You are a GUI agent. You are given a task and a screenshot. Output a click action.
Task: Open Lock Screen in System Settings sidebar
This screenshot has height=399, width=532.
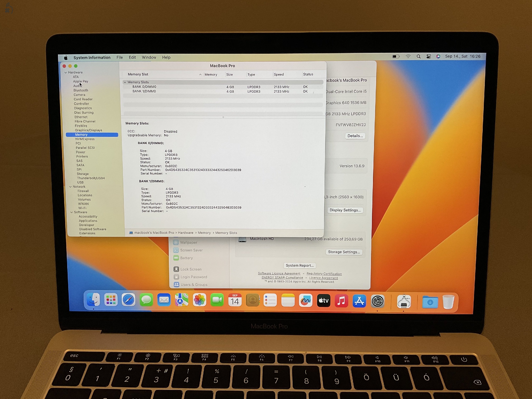[x=191, y=269]
